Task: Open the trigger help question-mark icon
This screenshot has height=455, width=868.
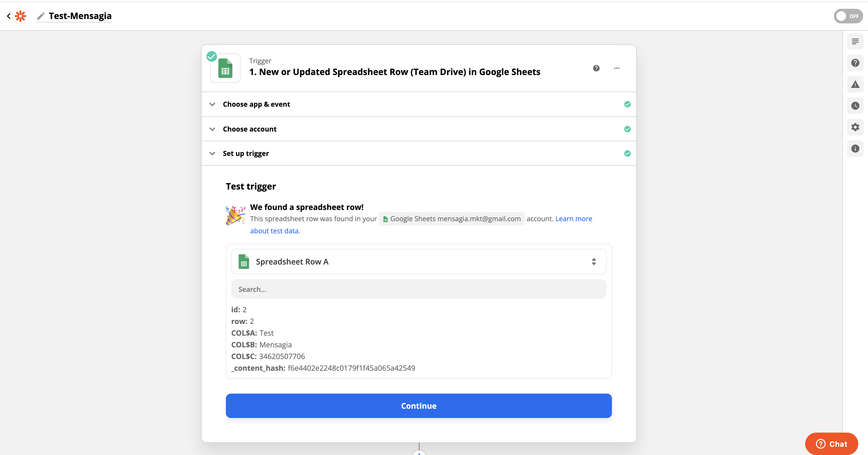Action: coord(596,68)
